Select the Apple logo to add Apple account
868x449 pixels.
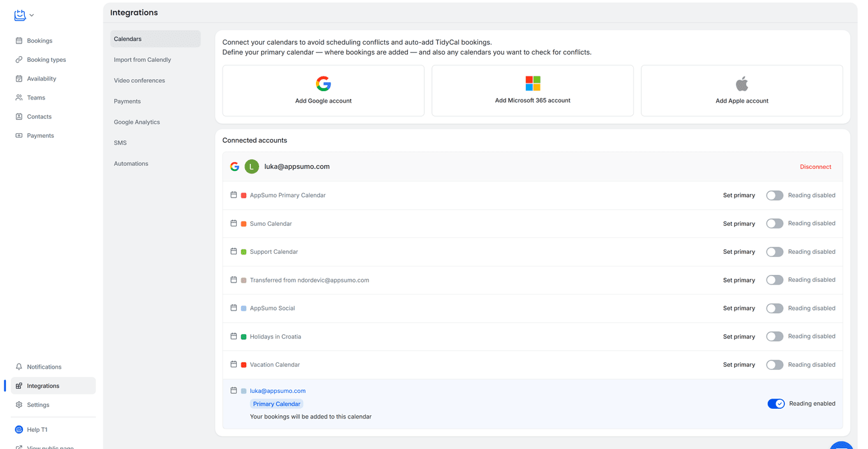[742, 82]
